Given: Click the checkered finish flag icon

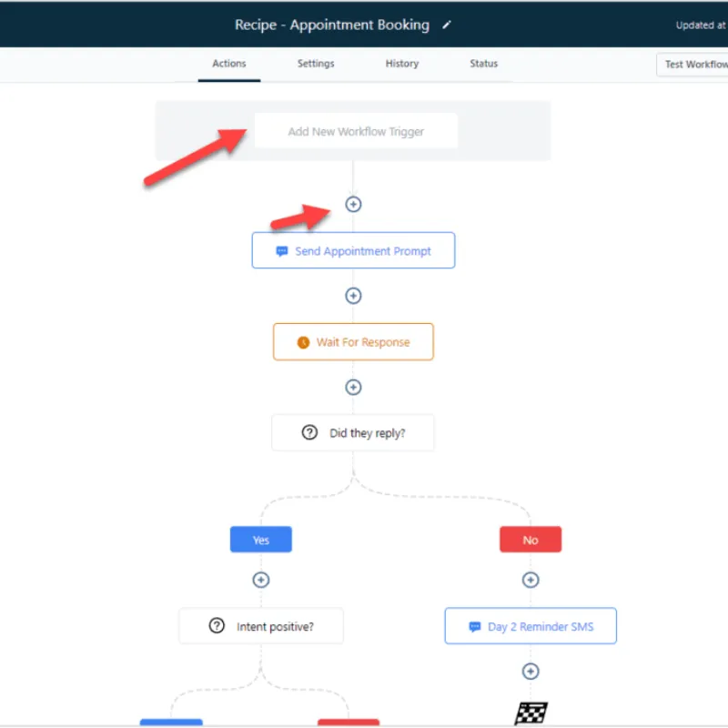Looking at the screenshot, I should [x=531, y=713].
